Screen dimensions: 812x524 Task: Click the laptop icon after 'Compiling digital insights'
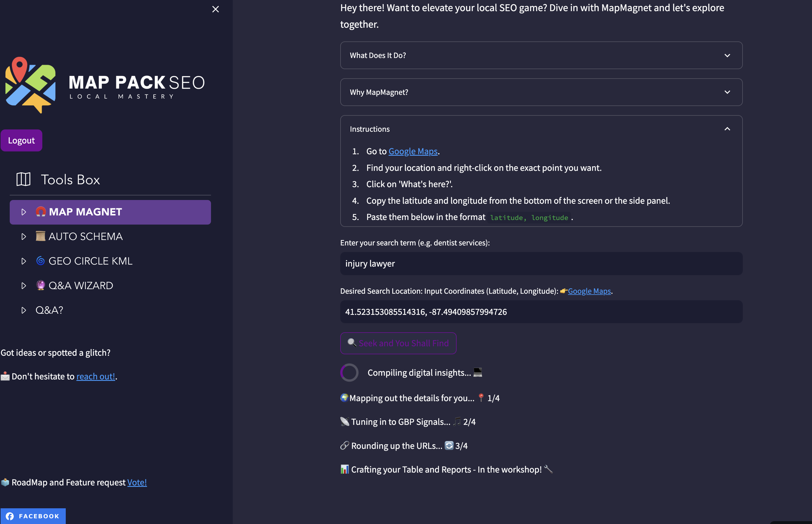coord(478,372)
